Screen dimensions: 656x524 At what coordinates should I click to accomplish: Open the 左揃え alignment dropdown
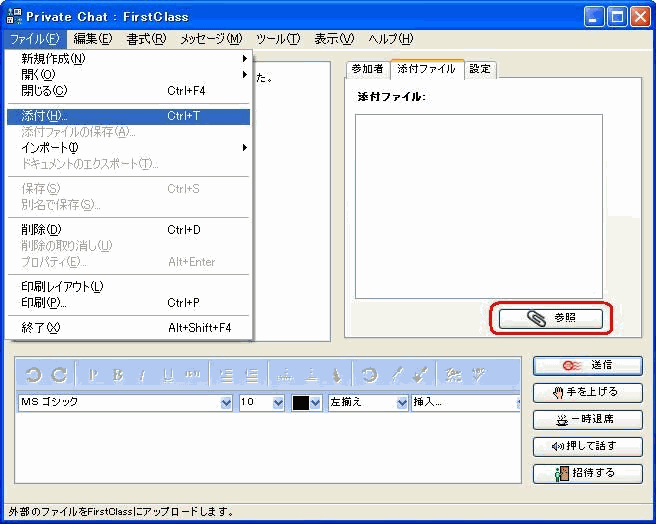(x=401, y=402)
